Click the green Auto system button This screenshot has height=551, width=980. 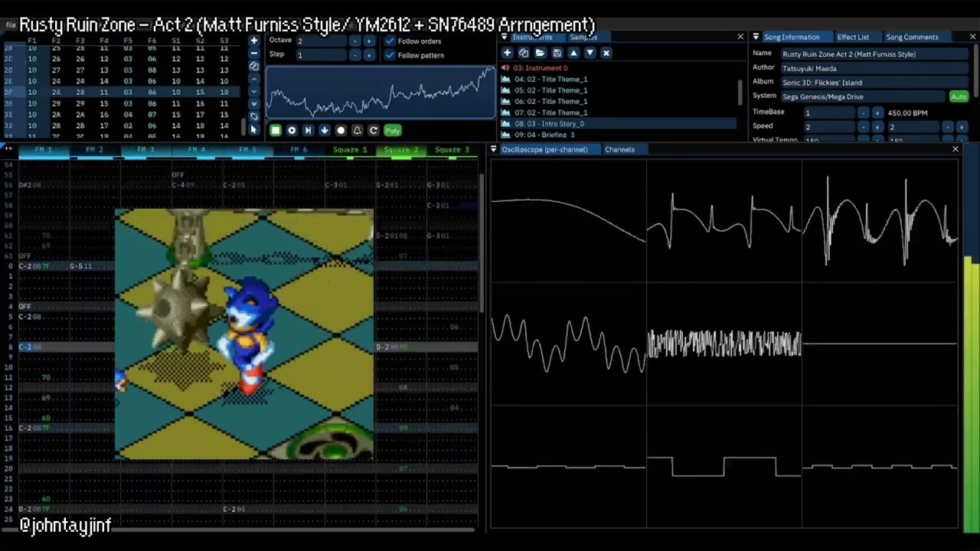(x=959, y=97)
